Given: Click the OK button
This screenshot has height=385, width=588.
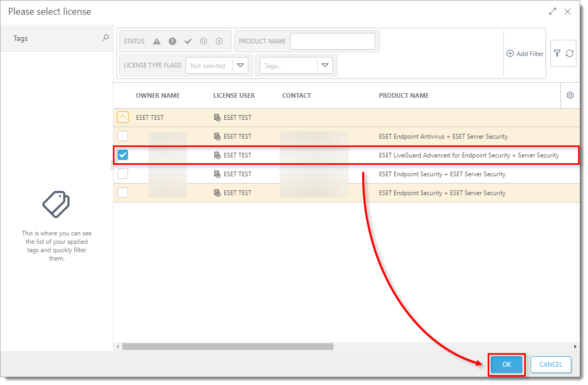Looking at the screenshot, I should coord(506,365).
